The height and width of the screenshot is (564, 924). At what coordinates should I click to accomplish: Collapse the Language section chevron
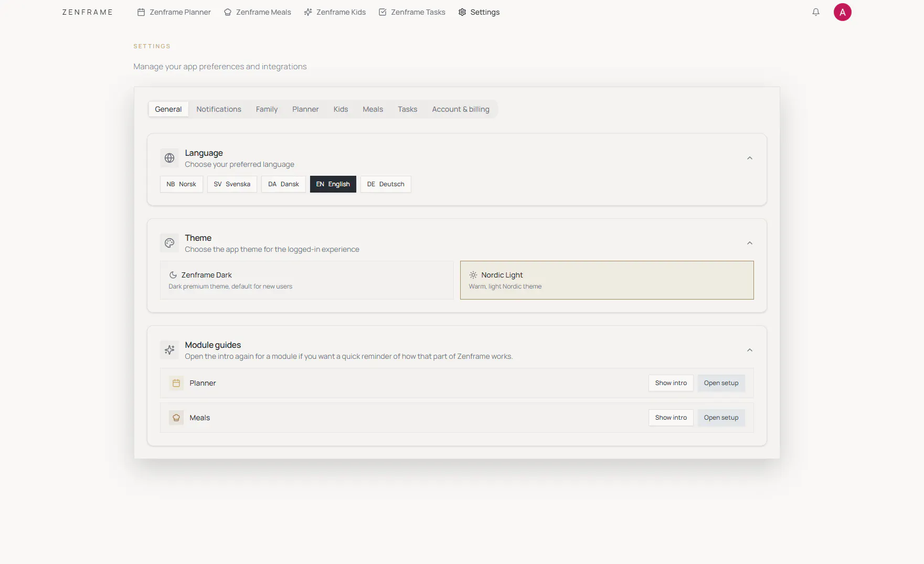point(749,158)
